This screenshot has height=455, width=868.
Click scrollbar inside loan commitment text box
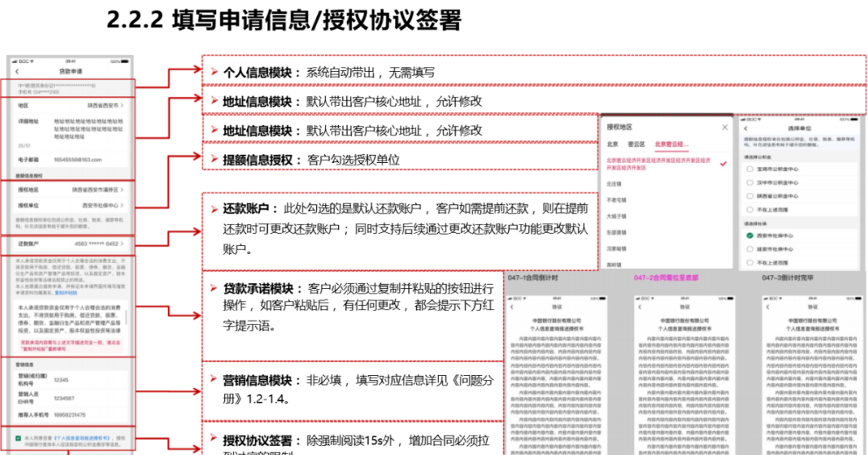coord(126,317)
